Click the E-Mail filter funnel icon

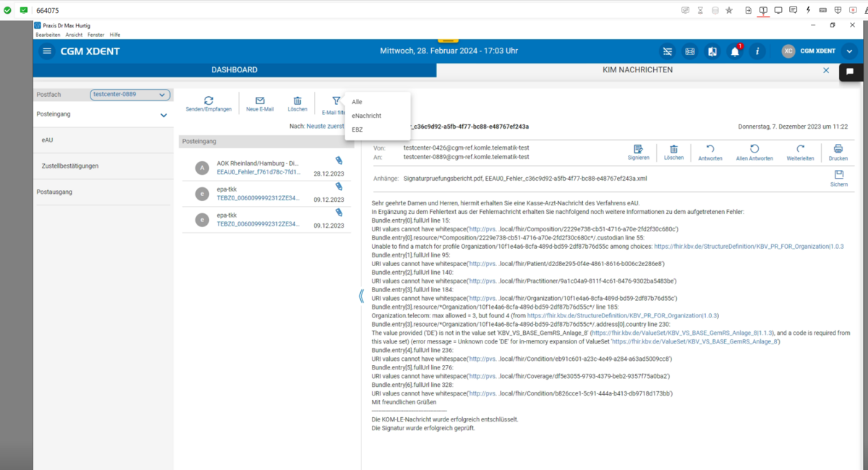pos(336,101)
